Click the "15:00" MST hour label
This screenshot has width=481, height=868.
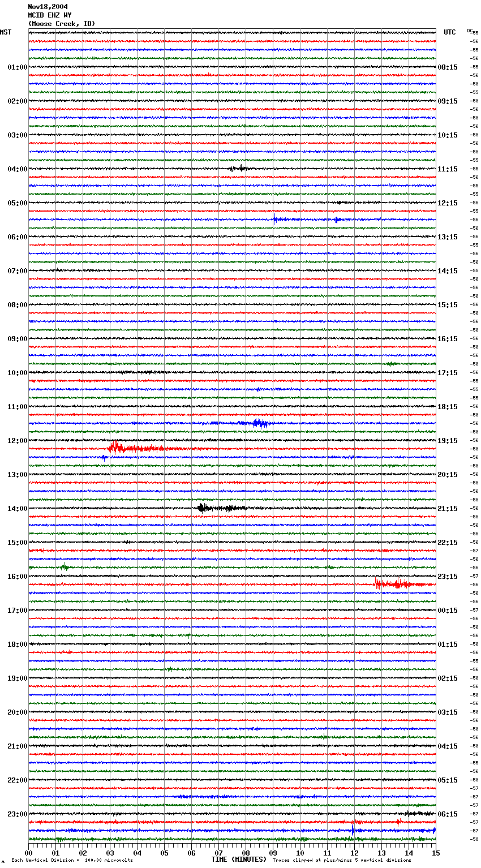coord(18,543)
